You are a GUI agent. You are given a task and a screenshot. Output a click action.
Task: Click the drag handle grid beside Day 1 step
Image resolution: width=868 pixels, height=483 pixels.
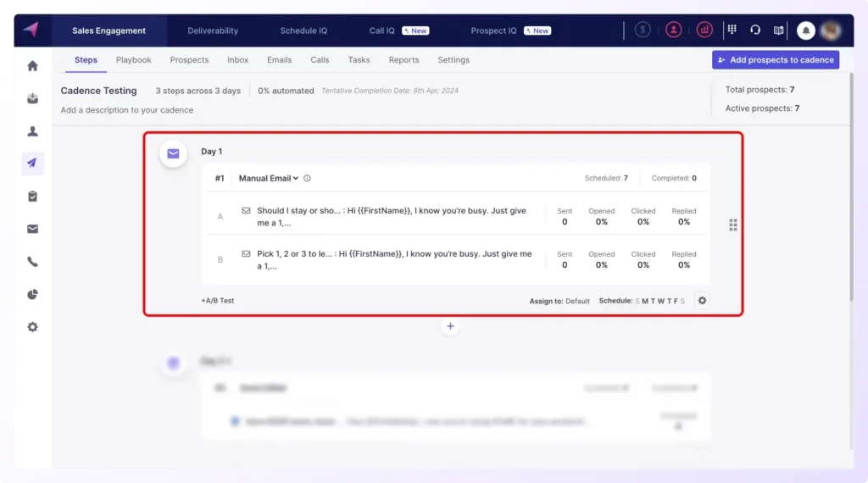[x=733, y=225]
